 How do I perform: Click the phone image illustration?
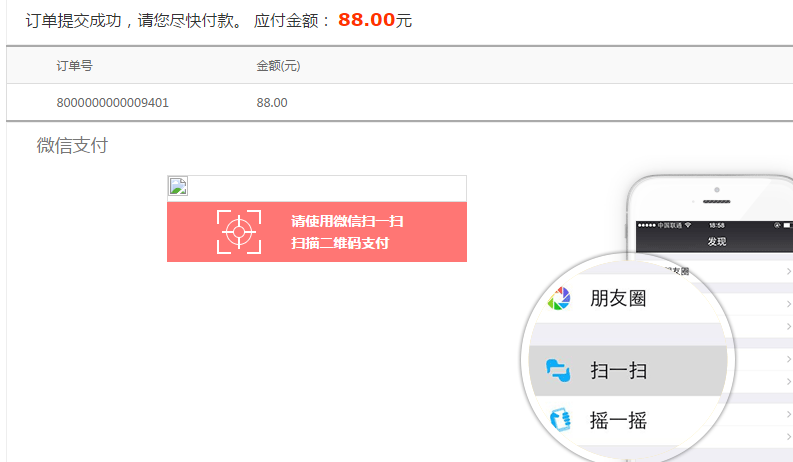pyautogui.click(x=657, y=318)
